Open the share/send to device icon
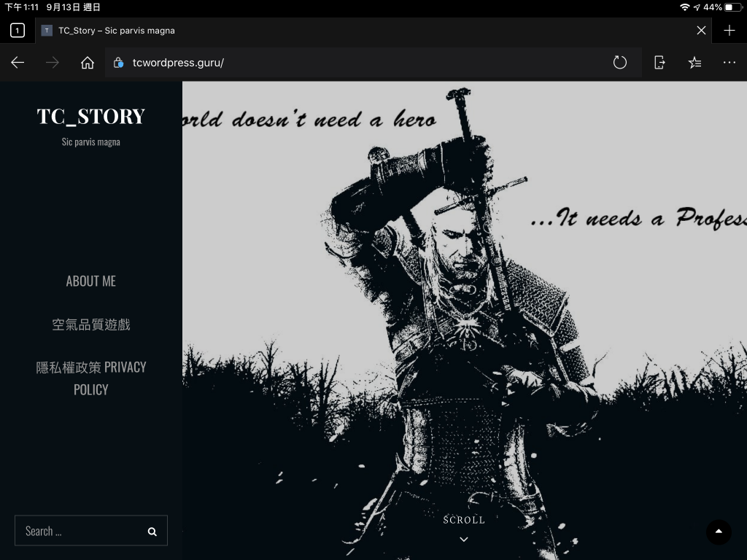The height and width of the screenshot is (560, 747). (x=659, y=63)
